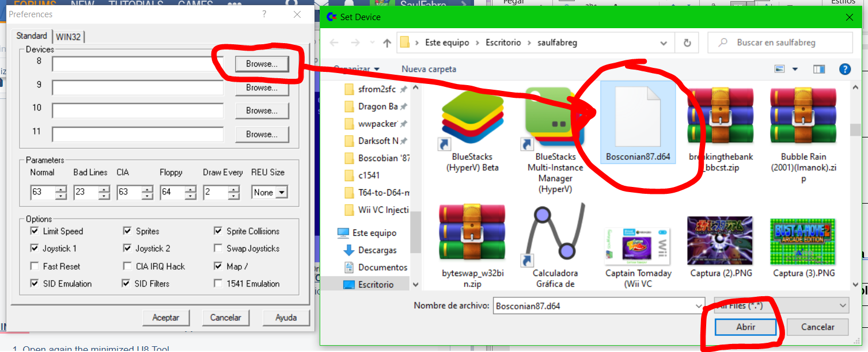Click Browse button for device 8

(261, 64)
